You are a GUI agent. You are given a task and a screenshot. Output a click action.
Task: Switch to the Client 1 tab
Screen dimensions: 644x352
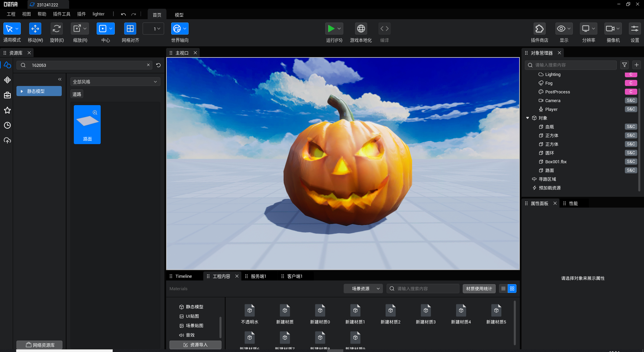click(295, 276)
